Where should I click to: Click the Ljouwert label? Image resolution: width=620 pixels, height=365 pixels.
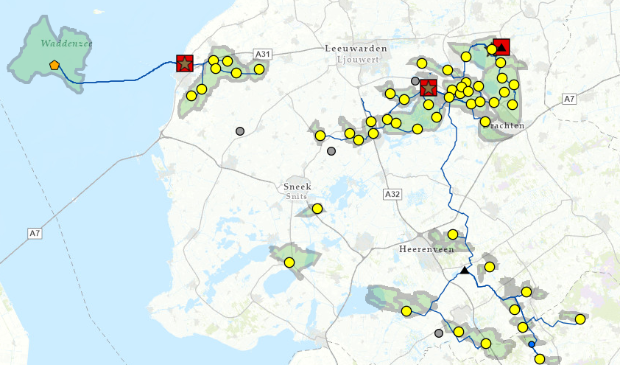coord(358,60)
